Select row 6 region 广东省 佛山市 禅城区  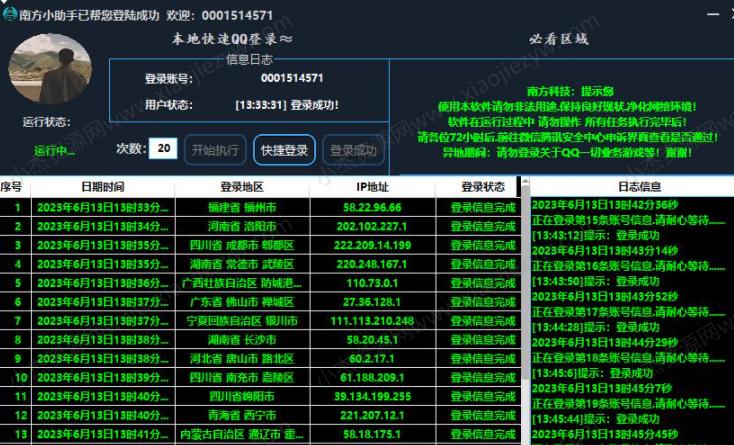242,302
